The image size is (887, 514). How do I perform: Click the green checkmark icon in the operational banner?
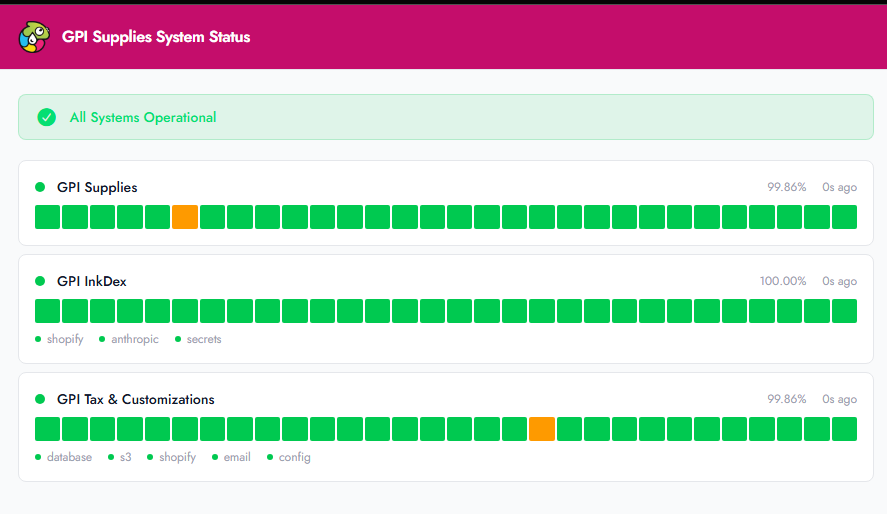[x=46, y=117]
